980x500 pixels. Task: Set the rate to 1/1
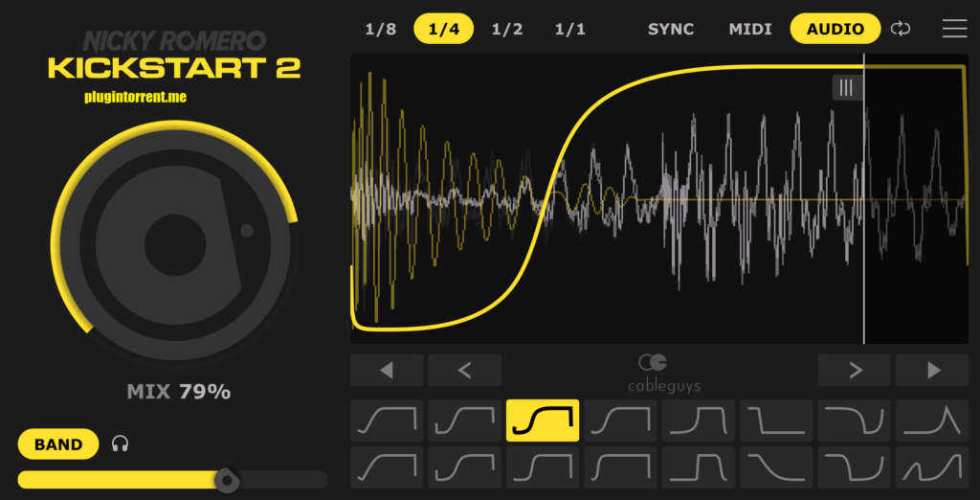point(570,30)
